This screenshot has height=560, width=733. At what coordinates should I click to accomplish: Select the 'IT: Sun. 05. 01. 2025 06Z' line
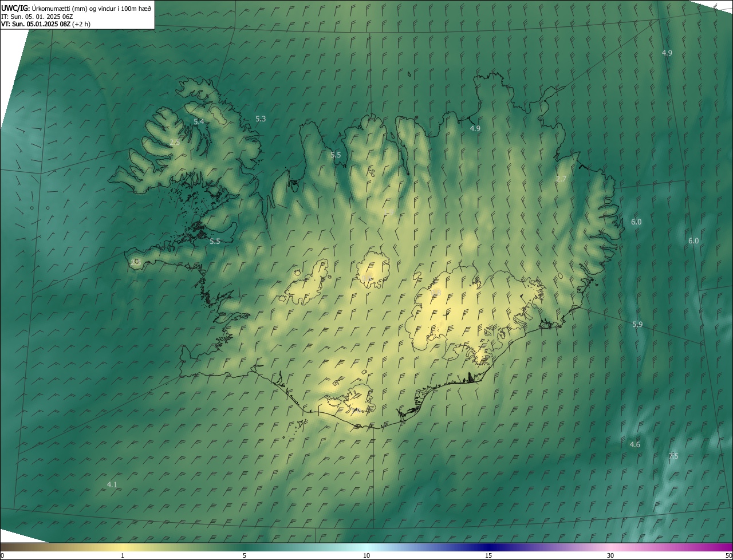(37, 16)
